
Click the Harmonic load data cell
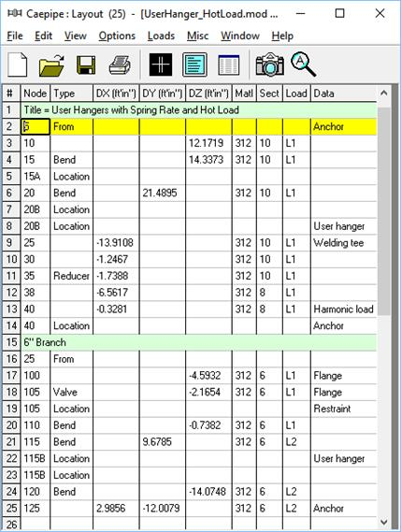pos(343,309)
